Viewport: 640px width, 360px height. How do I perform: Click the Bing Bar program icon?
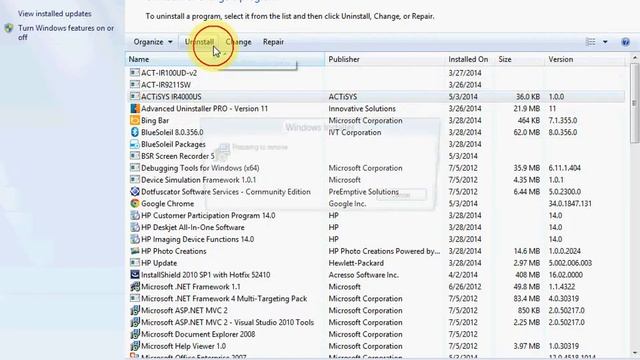[135, 120]
